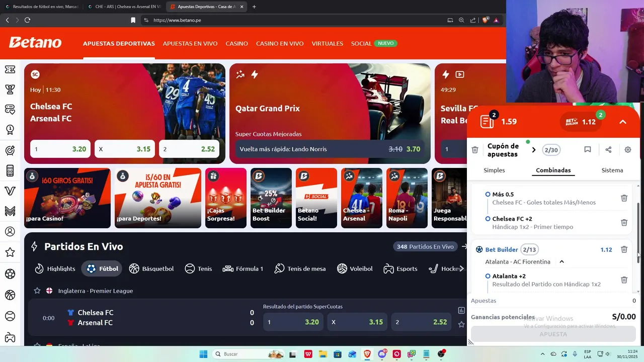
Task: Filter live matches by Tenis
Action: (198, 268)
